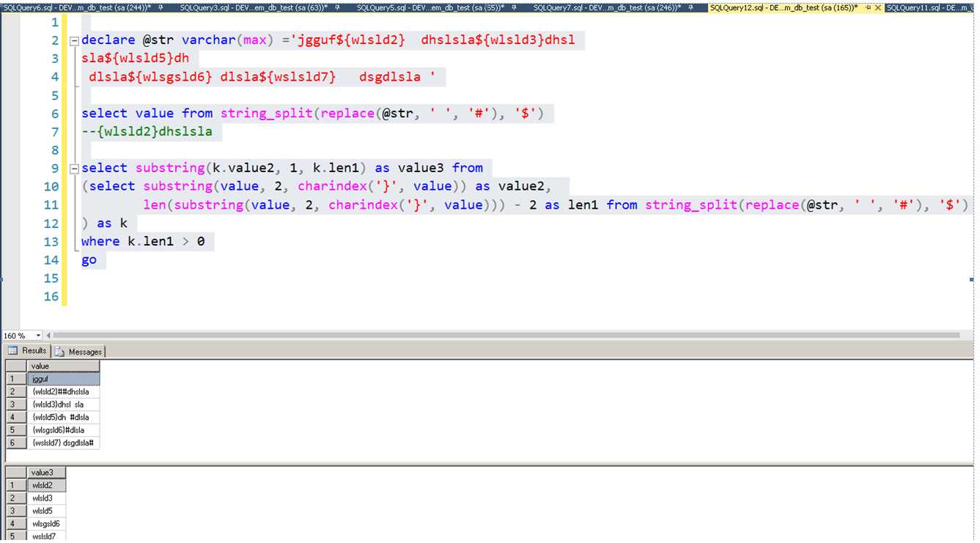
Task: Select the '{wslsld7} dsgdlsla#' cell
Action: coord(63,443)
